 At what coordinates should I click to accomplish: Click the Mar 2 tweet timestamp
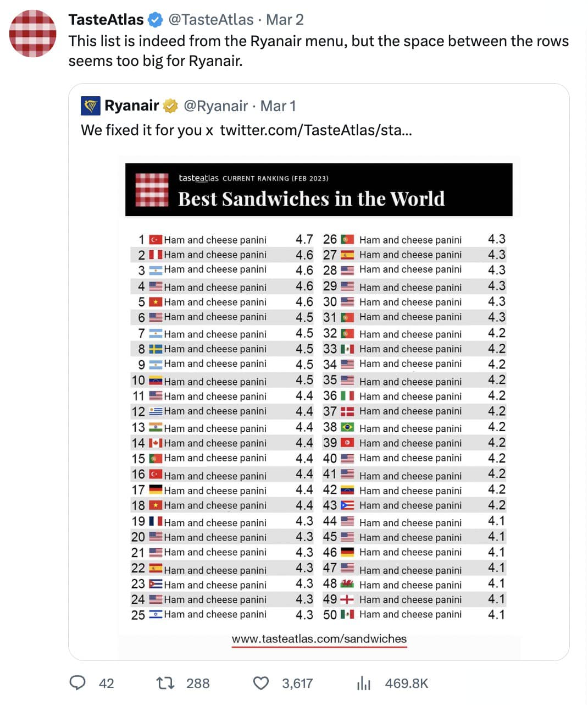click(x=285, y=20)
